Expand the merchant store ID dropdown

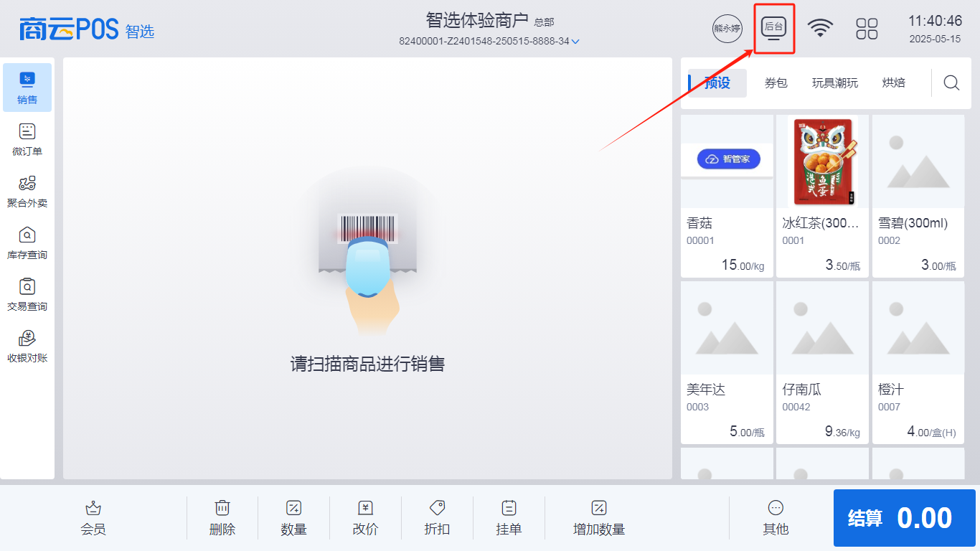575,42
